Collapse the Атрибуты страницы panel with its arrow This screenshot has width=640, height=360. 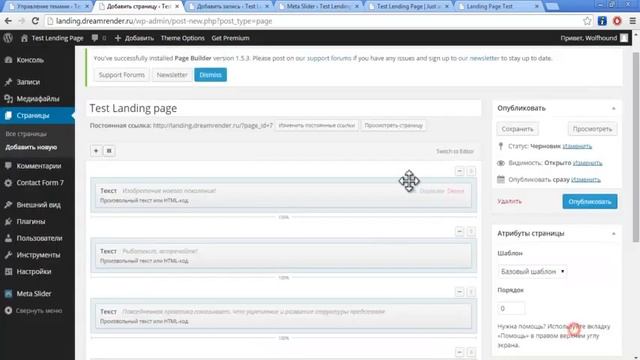[x=613, y=234]
